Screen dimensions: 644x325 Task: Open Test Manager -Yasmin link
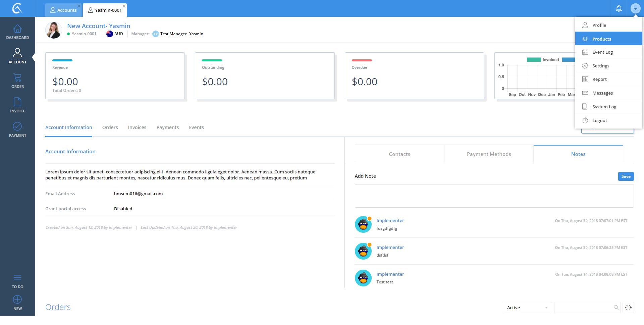181,34
